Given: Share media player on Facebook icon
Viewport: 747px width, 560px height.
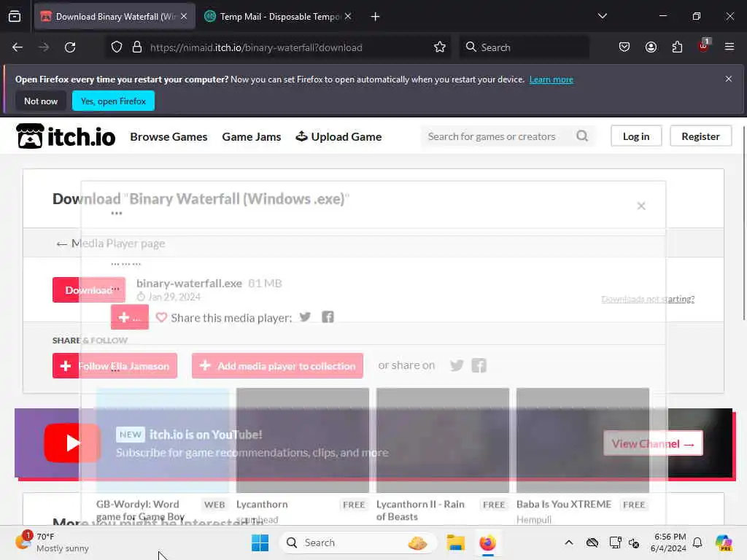Looking at the screenshot, I should [x=328, y=317].
